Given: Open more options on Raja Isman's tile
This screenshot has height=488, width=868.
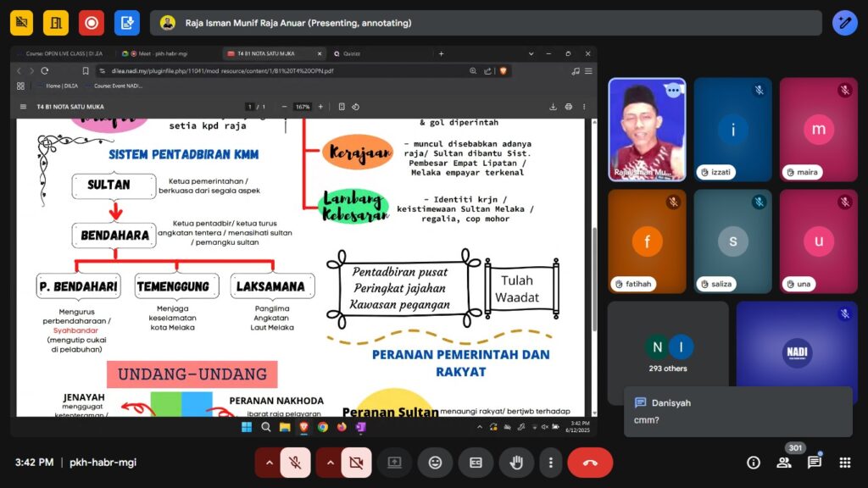Looking at the screenshot, I should pos(673,90).
